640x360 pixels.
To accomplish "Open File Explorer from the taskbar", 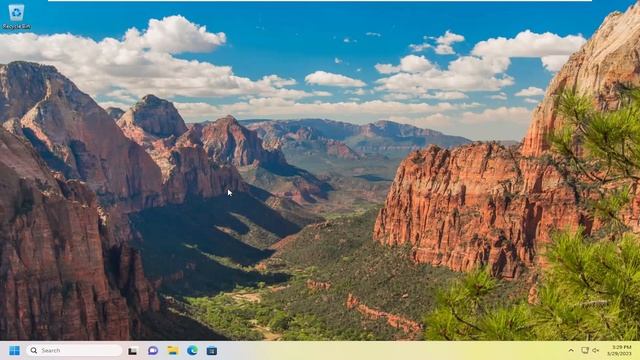I will click(173, 351).
